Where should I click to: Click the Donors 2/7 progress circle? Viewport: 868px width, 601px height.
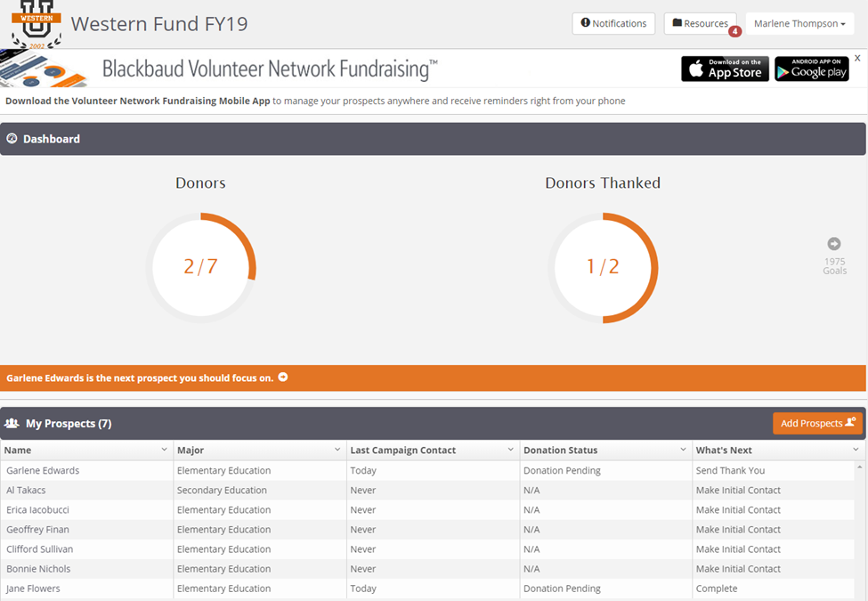coord(200,267)
